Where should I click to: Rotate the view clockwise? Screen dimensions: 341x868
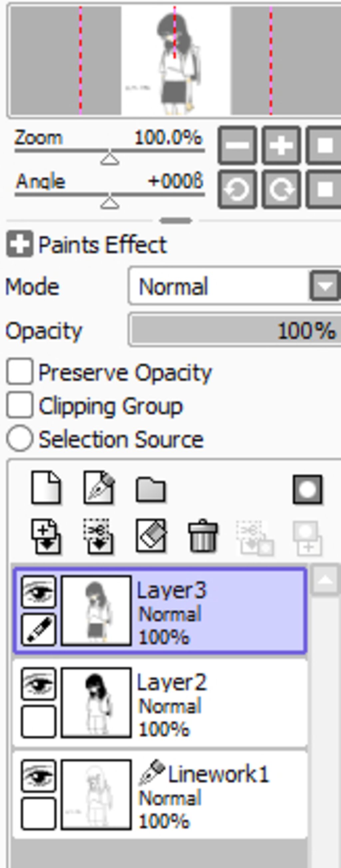pos(281,189)
